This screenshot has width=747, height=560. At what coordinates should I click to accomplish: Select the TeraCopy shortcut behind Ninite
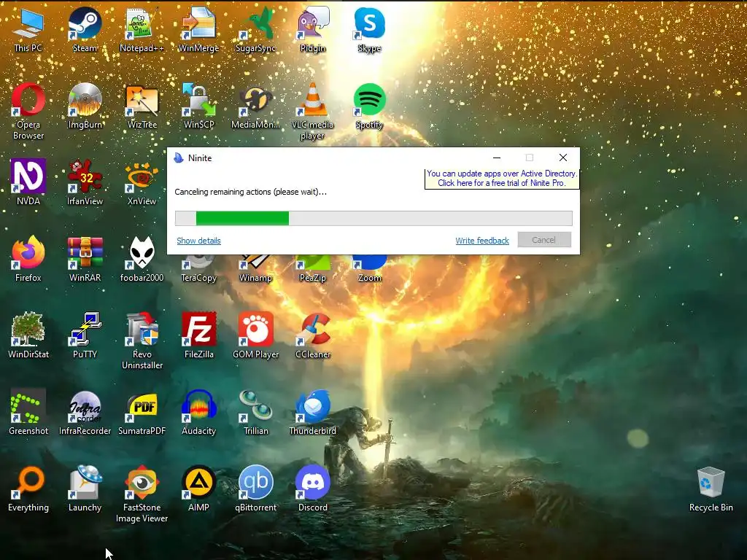pos(198,270)
